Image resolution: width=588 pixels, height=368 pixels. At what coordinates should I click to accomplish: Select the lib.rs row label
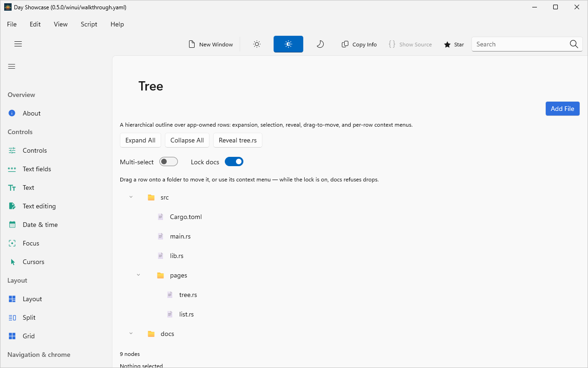click(176, 256)
